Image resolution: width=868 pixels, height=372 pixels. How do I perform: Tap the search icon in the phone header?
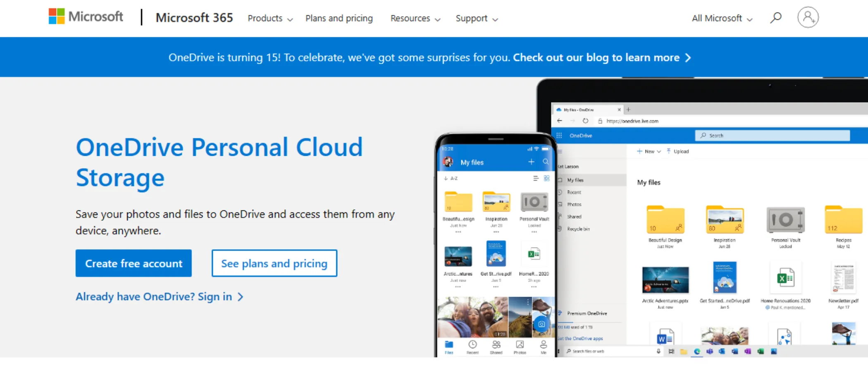546,162
